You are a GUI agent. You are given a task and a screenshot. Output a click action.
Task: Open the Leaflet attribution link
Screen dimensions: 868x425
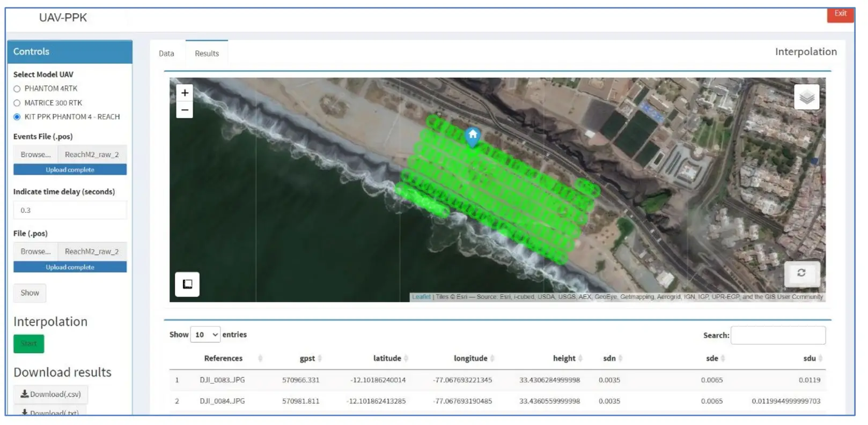[421, 297]
